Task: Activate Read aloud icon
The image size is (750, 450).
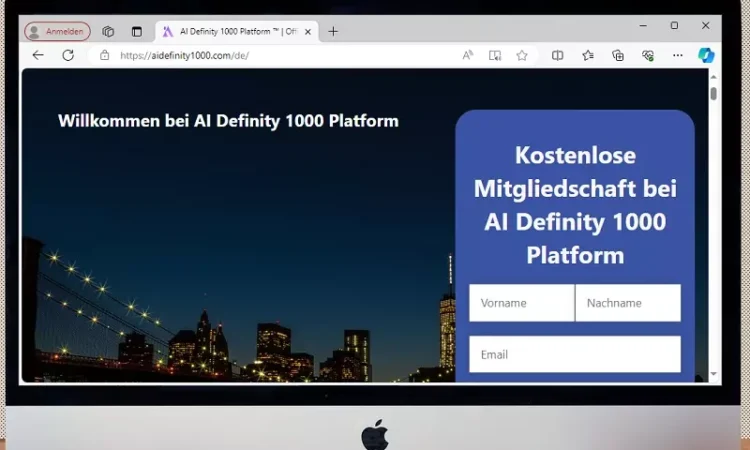Action: point(468,55)
